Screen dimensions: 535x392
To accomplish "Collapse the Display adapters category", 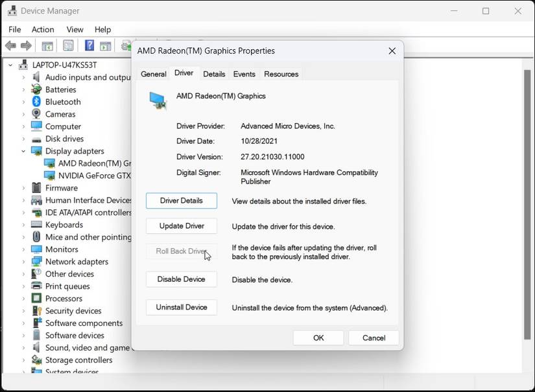I will 23,151.
